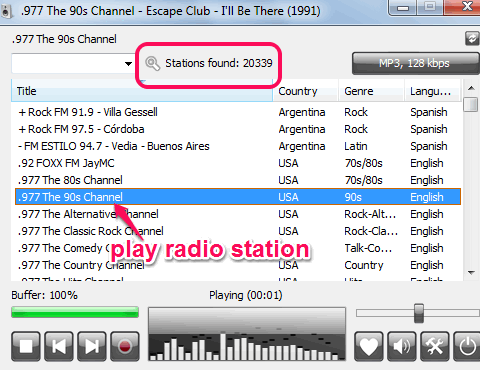Image resolution: width=480 pixels, height=370 pixels.
Task: Sort stations by the Title column
Action: [142, 91]
